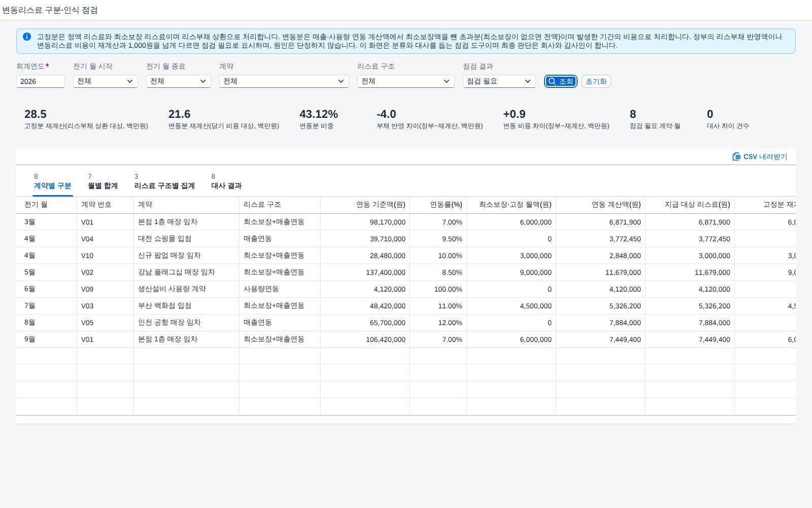Viewport: 812px width, 508px height.
Task: Select the 인천 공항 매장 임차 cell
Action: [x=187, y=323]
